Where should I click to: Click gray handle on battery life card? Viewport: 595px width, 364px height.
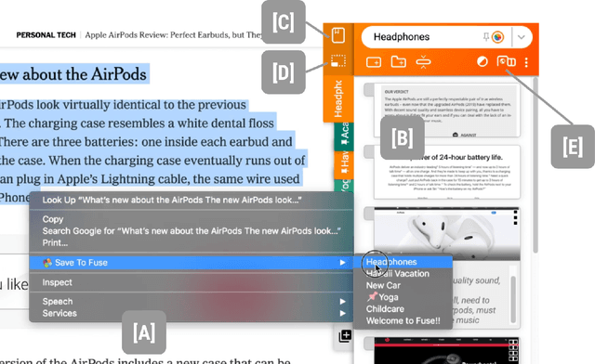click(x=368, y=151)
